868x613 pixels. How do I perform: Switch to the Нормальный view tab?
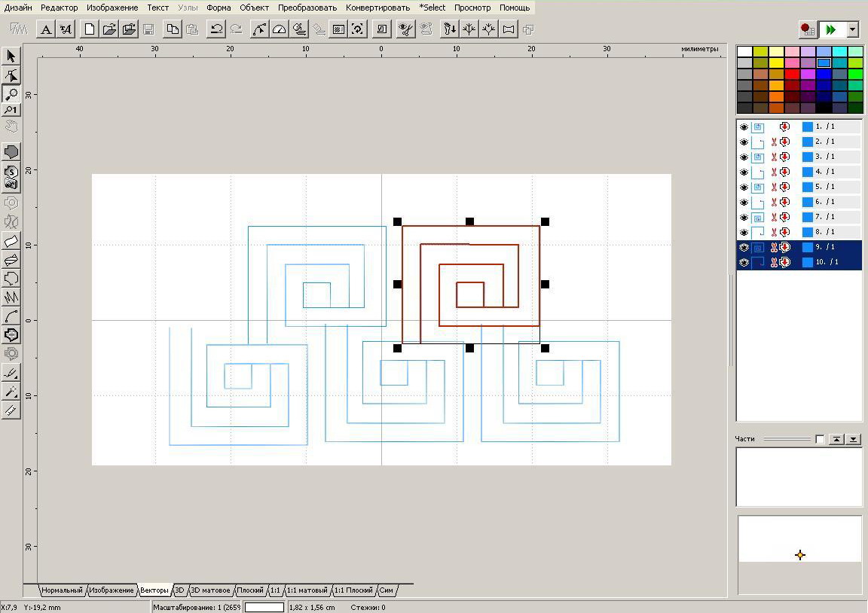(62, 590)
